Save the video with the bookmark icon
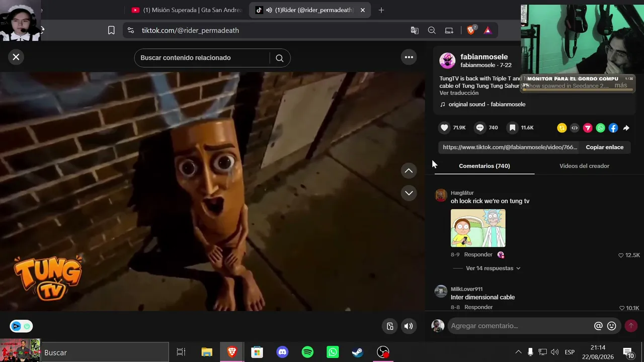The image size is (644, 362). 512,128
